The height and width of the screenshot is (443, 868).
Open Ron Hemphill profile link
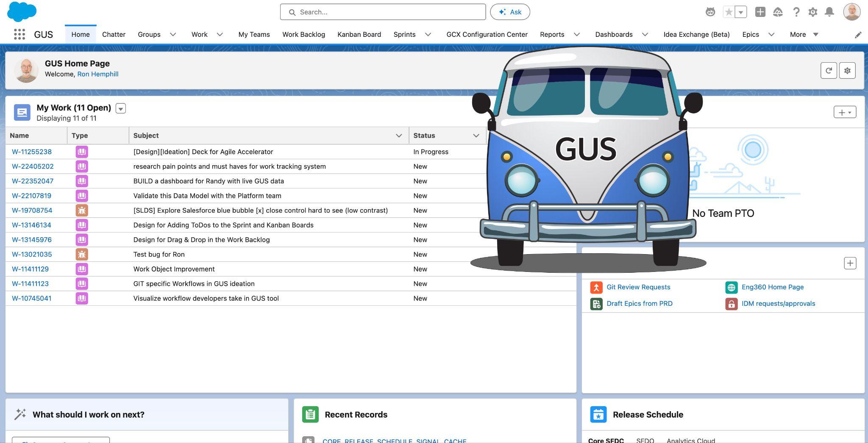[98, 74]
